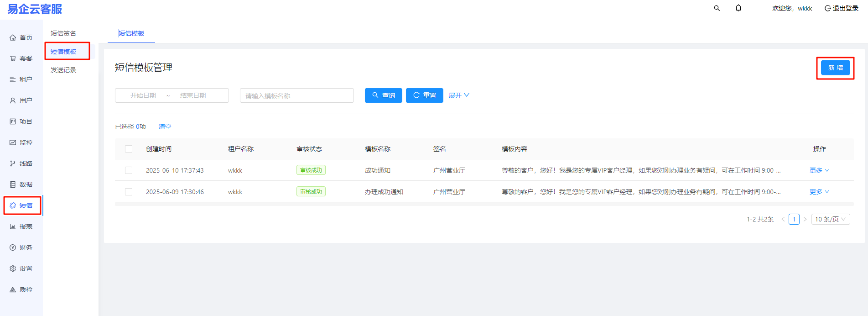The width and height of the screenshot is (868, 316).
Task: Select the monitoring chart icon in sidebar
Action: click(13, 142)
